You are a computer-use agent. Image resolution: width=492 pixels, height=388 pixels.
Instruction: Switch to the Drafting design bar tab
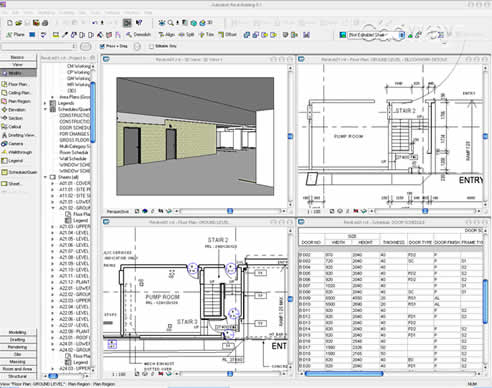click(x=18, y=340)
